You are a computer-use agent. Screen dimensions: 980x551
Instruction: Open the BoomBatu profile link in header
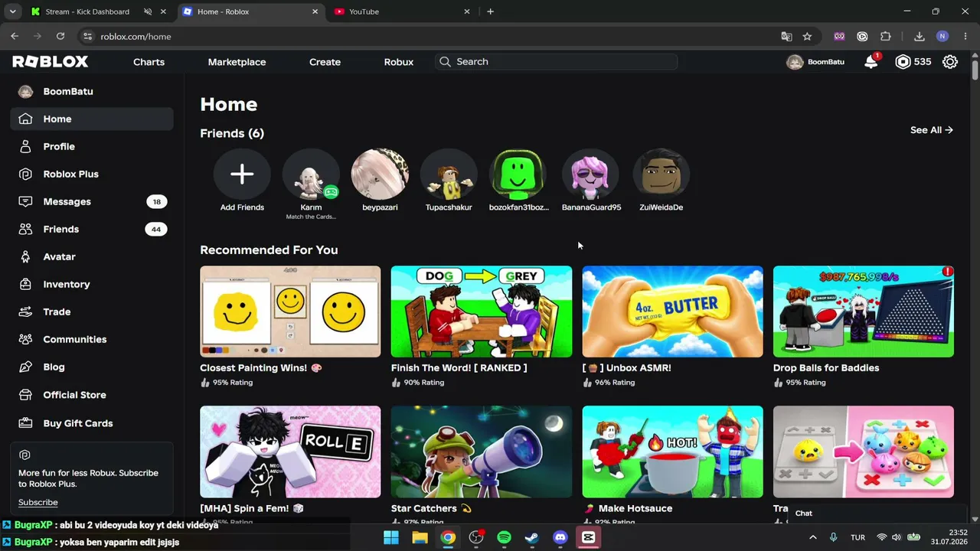click(x=815, y=62)
